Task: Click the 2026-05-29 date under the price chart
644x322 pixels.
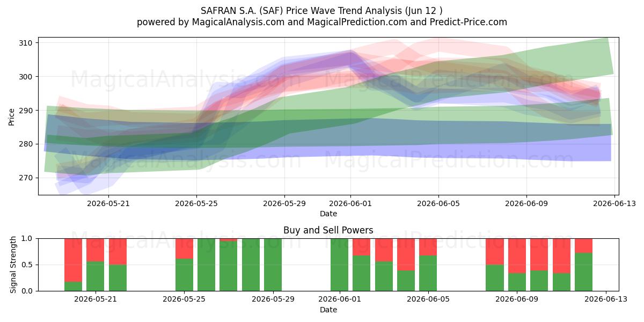Action: point(284,203)
